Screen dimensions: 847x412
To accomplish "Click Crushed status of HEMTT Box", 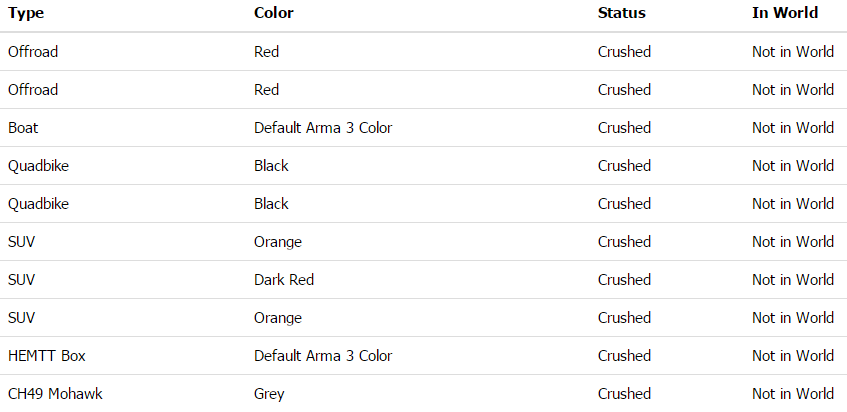I will (x=624, y=356).
